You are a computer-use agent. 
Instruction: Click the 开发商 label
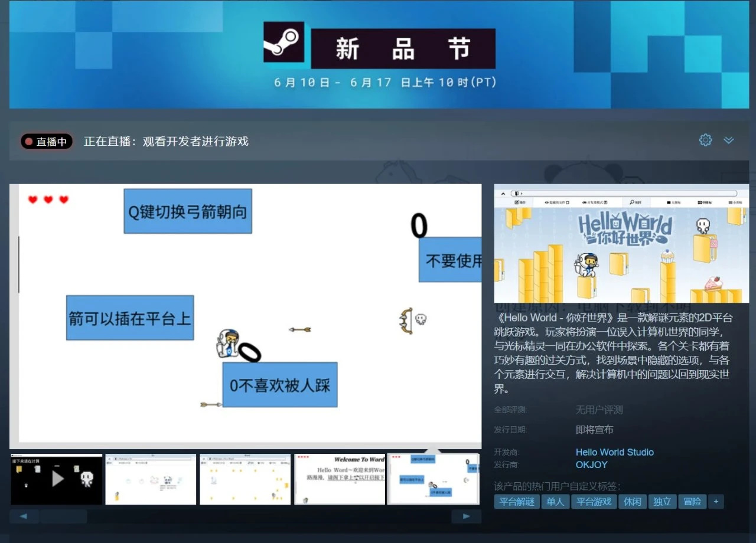tap(506, 452)
